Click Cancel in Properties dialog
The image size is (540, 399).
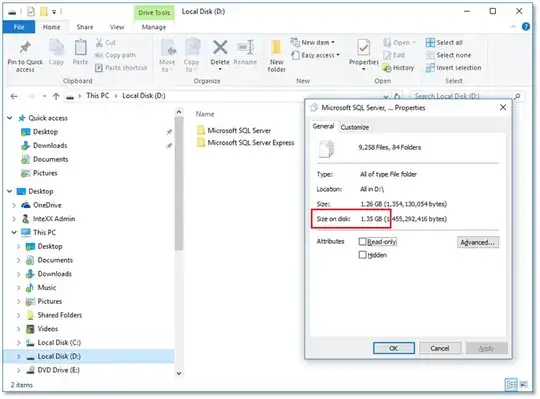coord(440,348)
